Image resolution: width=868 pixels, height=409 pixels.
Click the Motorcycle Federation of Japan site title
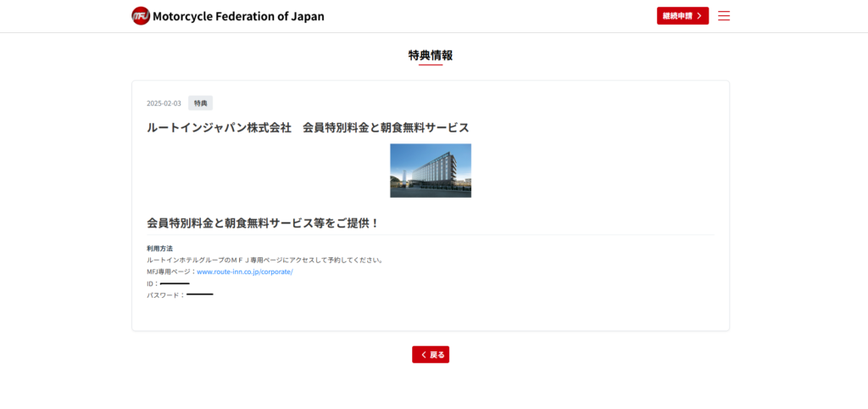[238, 16]
